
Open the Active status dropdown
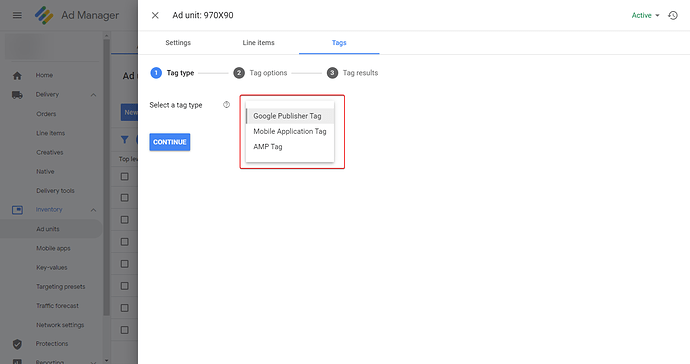pos(646,15)
